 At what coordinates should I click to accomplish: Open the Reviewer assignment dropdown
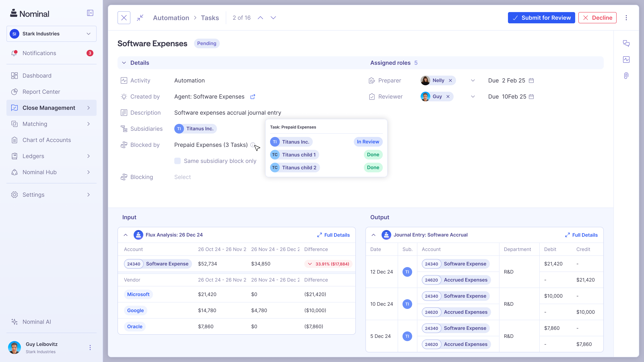(473, 97)
